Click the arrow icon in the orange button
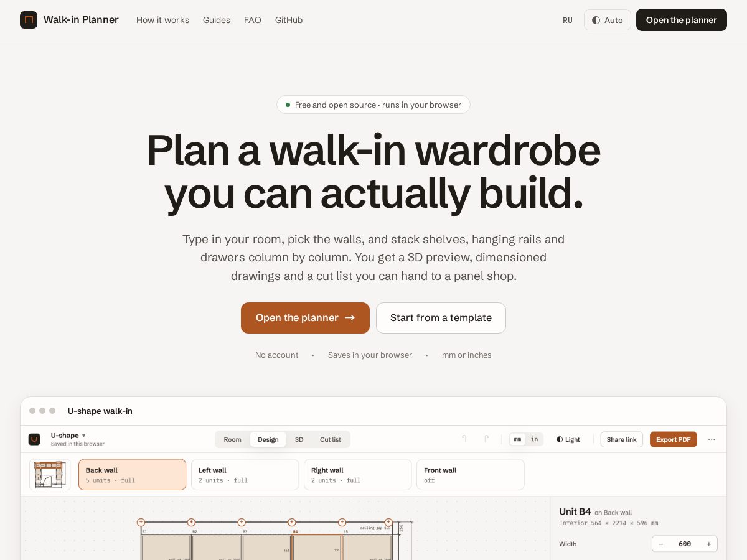 click(x=350, y=318)
